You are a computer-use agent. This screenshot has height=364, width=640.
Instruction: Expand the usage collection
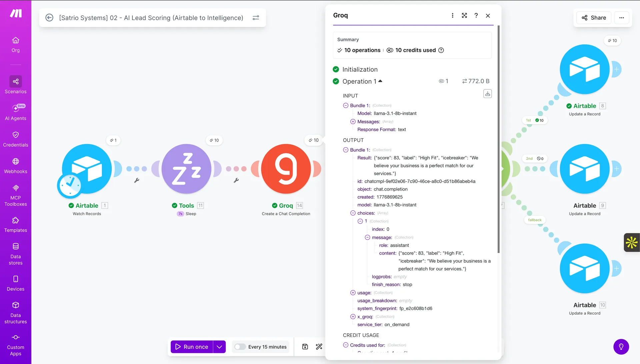353,293
